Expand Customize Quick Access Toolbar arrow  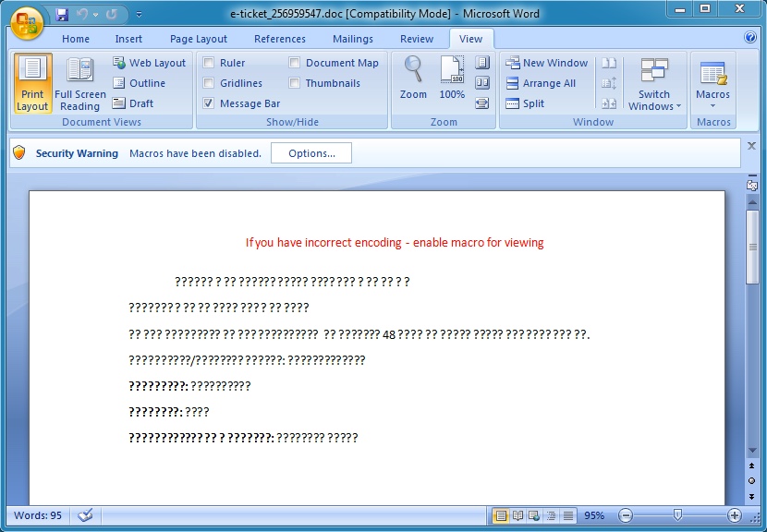140,15
